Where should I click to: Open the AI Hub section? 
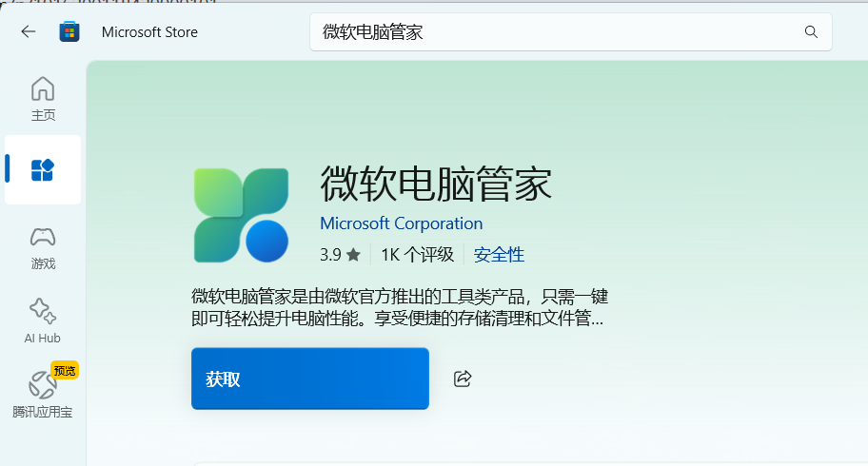43,321
